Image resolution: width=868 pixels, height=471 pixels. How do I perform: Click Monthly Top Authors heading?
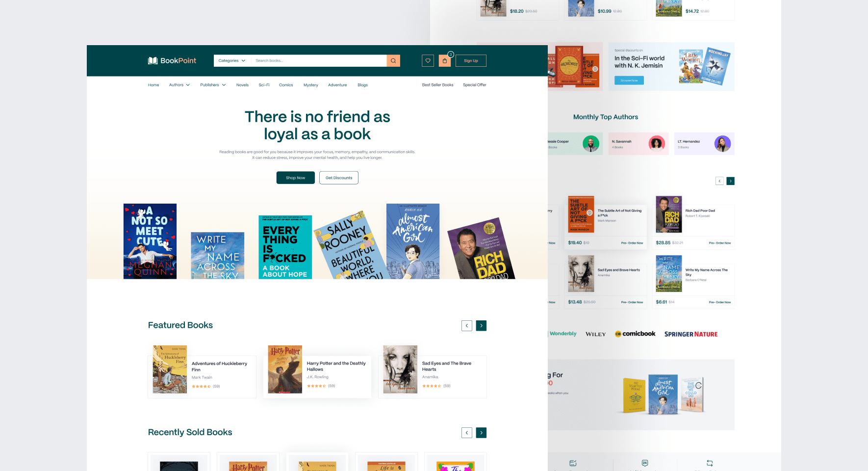(x=606, y=117)
